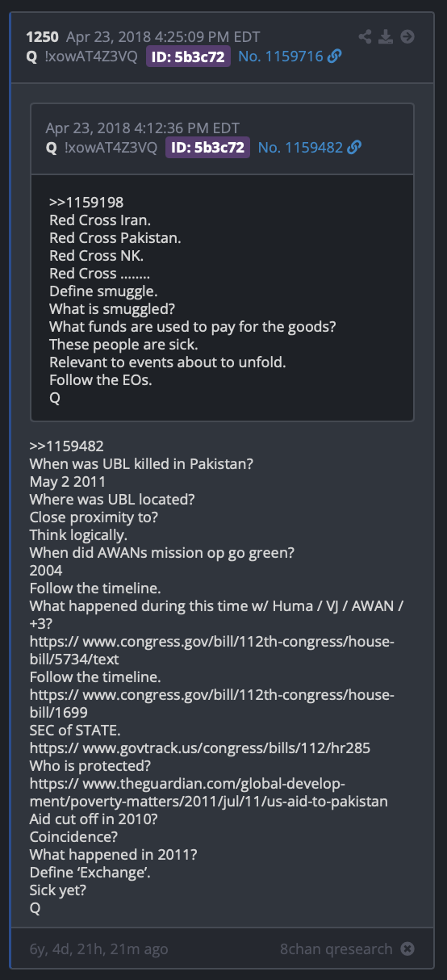Open quoted post link No. 1159482
This screenshot has height=980, width=447.
(300, 148)
